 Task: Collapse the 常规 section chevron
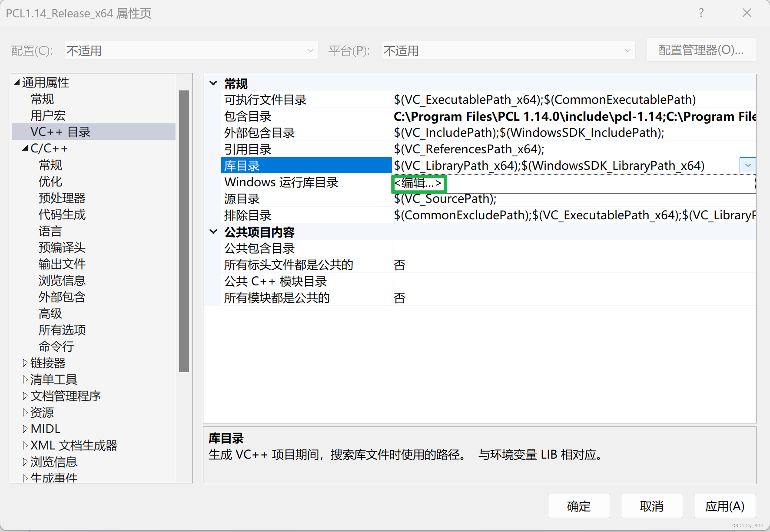coord(213,83)
